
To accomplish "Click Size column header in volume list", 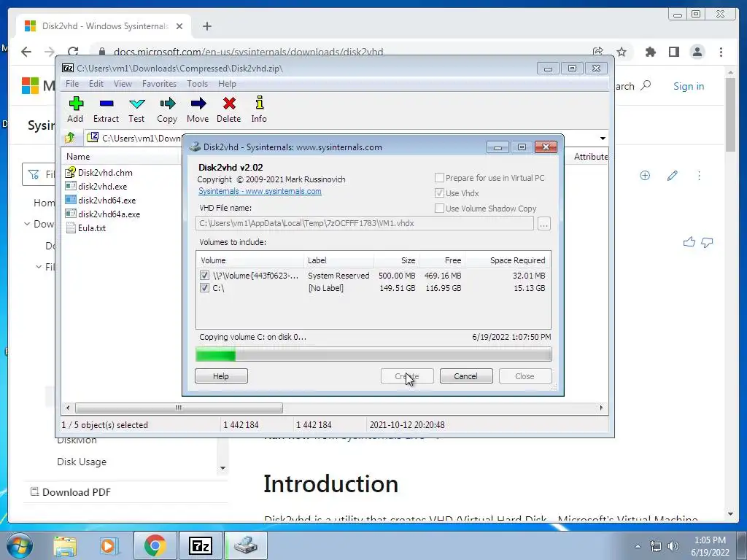I will [x=396, y=260].
